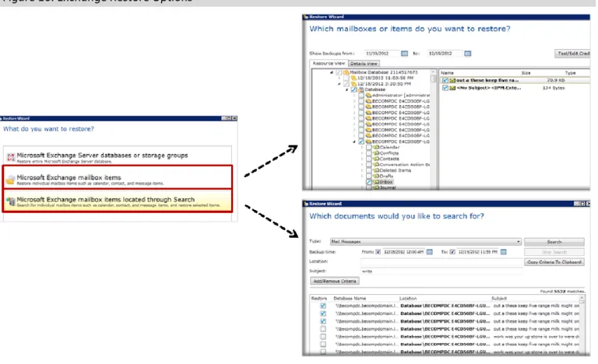This screenshot has width=598, height=364.
Task: Expand the 11:03:58 PM backup node
Action: pyautogui.click(x=339, y=78)
